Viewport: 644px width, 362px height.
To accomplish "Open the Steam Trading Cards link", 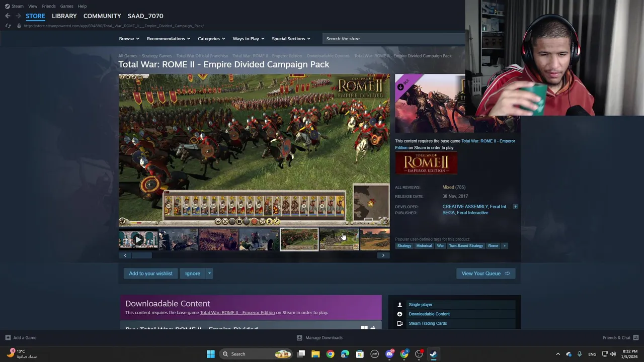I will pos(428,323).
